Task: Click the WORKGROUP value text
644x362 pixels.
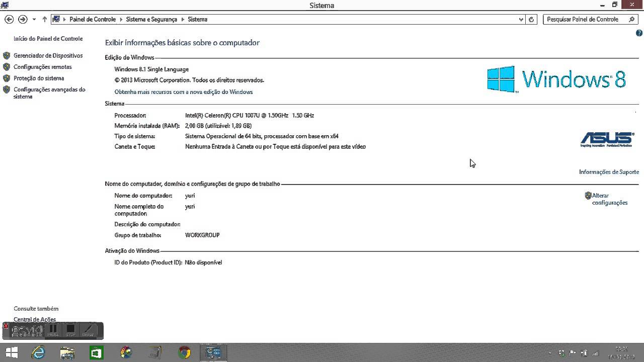Action: (x=202, y=235)
